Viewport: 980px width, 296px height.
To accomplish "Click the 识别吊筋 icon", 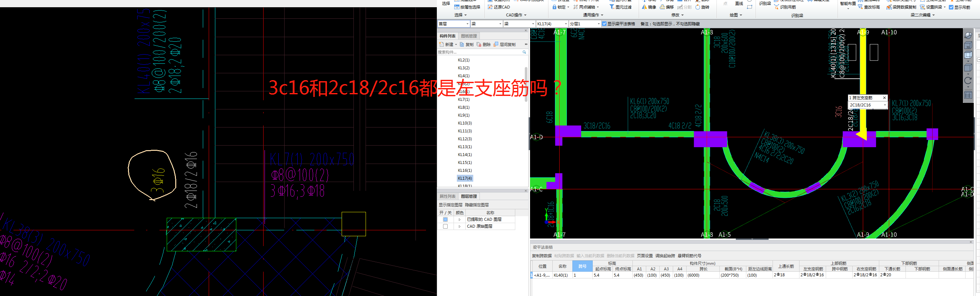I will coord(777,7).
